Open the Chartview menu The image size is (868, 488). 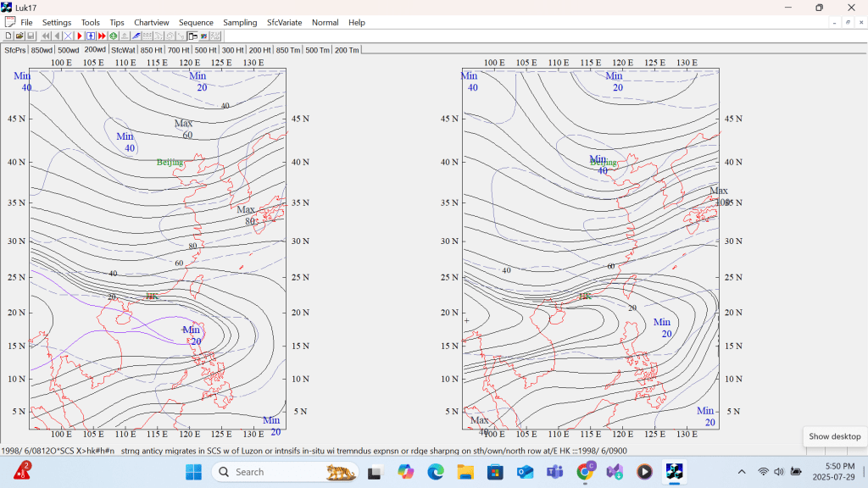tap(151, 22)
